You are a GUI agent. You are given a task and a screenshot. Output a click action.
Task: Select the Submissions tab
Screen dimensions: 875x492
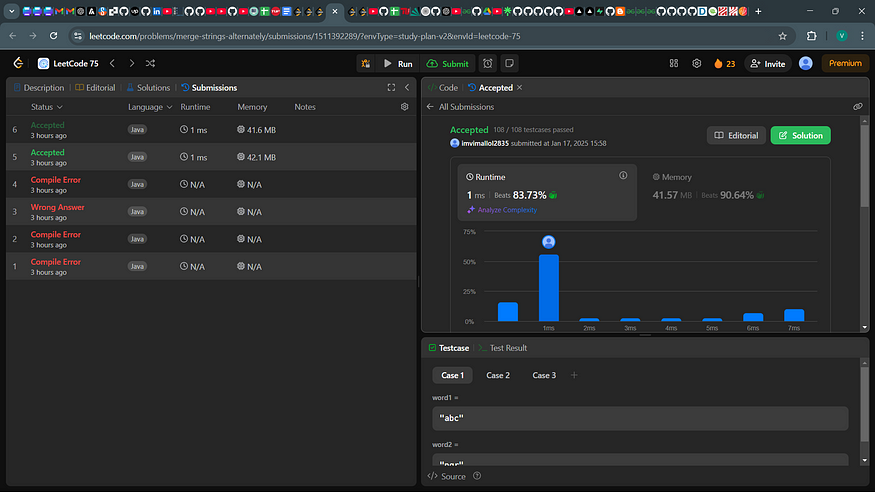click(x=209, y=88)
